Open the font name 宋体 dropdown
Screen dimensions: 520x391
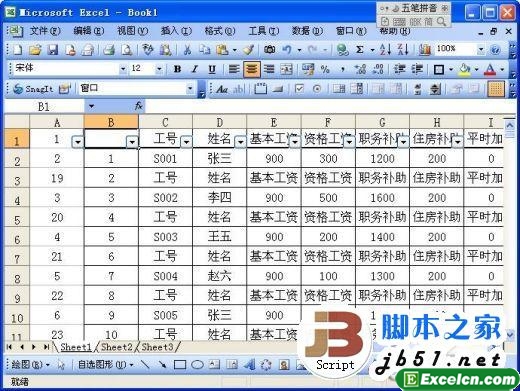(123, 69)
